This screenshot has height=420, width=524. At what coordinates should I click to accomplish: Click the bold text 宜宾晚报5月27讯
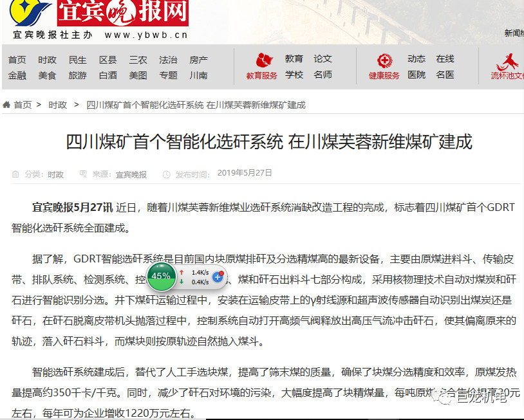(72, 207)
